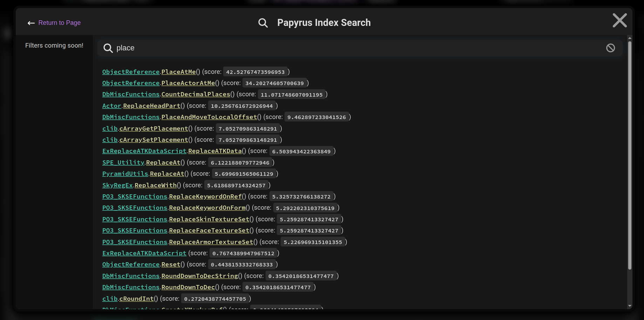This screenshot has height=320, width=644.
Task: Click the search magnifier icon in the header
Action: (263, 22)
